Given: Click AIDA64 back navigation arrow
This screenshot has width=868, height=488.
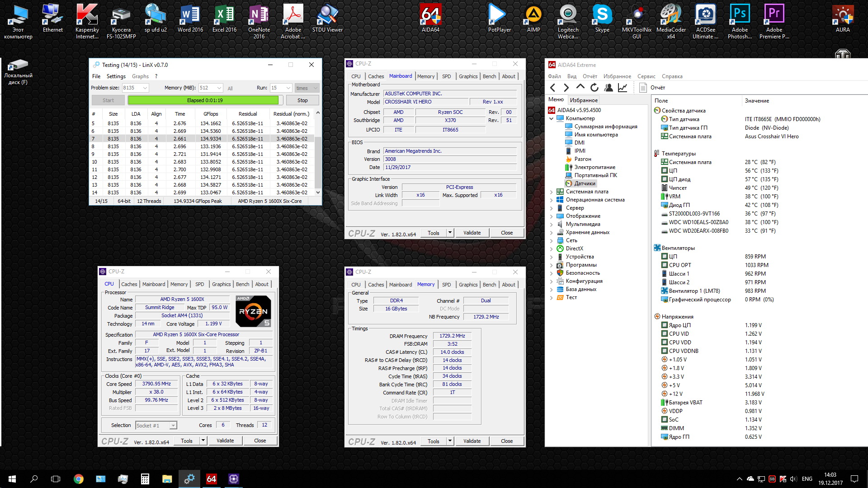Looking at the screenshot, I should pyautogui.click(x=552, y=88).
